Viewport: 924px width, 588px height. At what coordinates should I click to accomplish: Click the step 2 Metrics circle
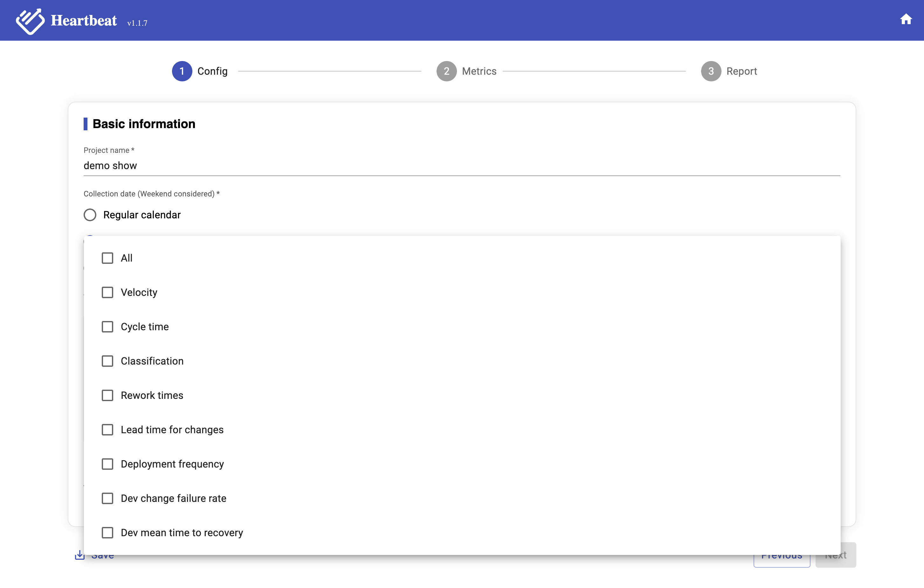446,71
